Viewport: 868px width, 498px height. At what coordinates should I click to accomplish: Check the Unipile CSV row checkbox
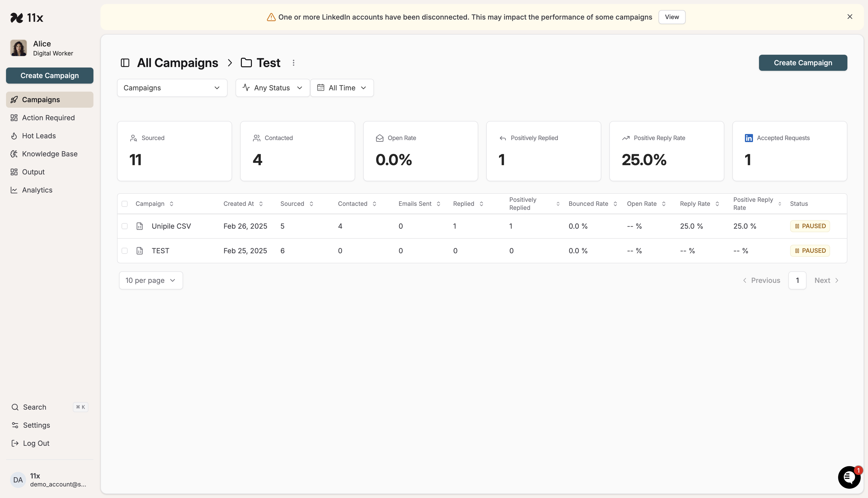(125, 226)
